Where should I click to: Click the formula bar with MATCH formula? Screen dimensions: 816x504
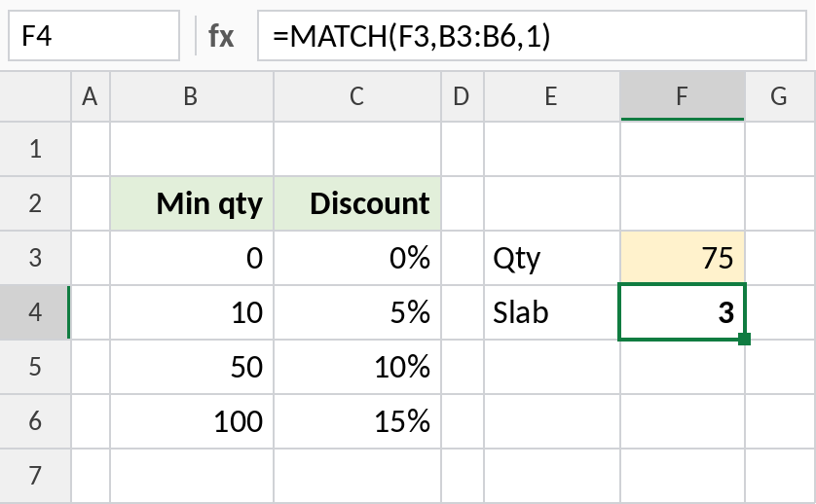[532, 36]
